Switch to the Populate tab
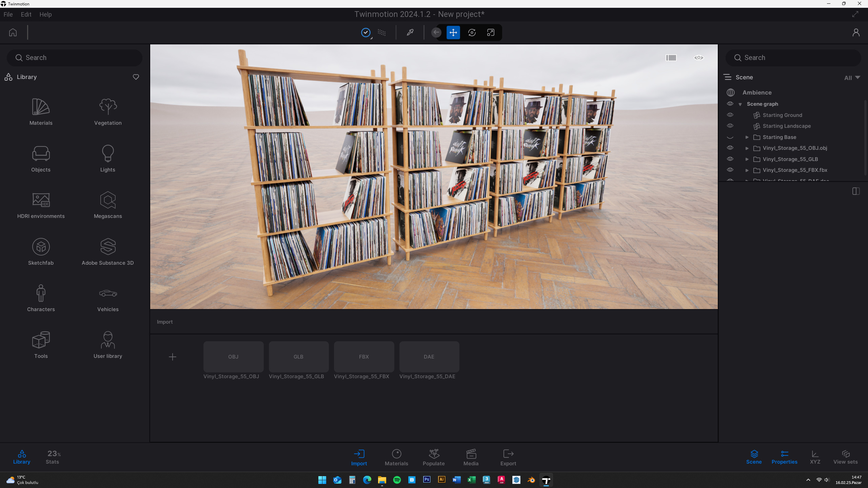Screen dimensions: 868x488 (x=434, y=457)
